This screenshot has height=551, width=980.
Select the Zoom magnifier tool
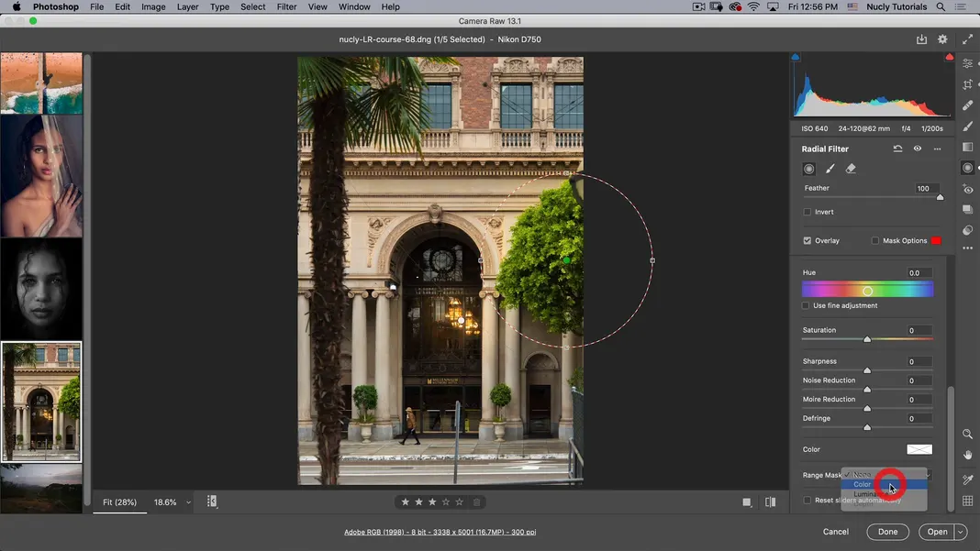click(967, 434)
